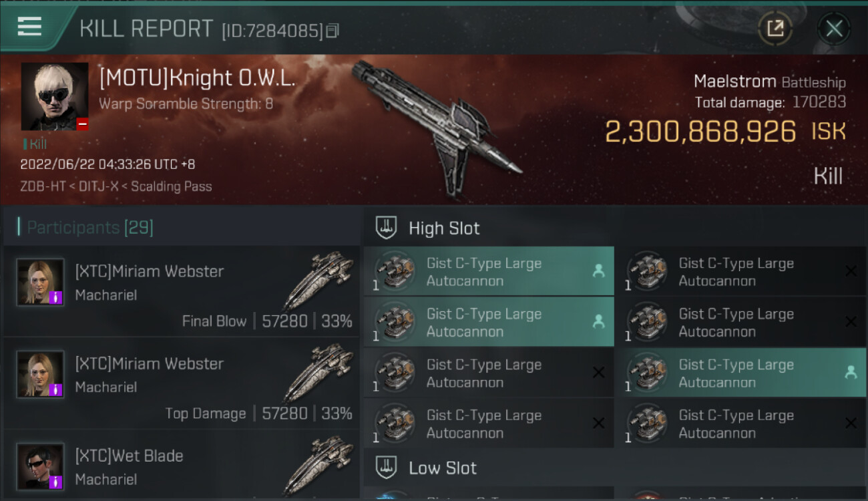Close the kill report window
Image resolution: width=868 pixels, height=501 pixels.
[x=834, y=29]
